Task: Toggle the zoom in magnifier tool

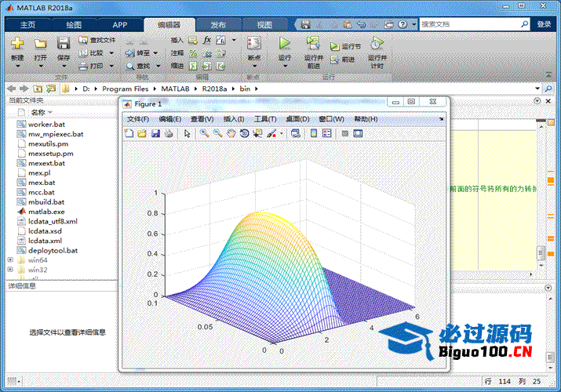Action: click(x=204, y=133)
